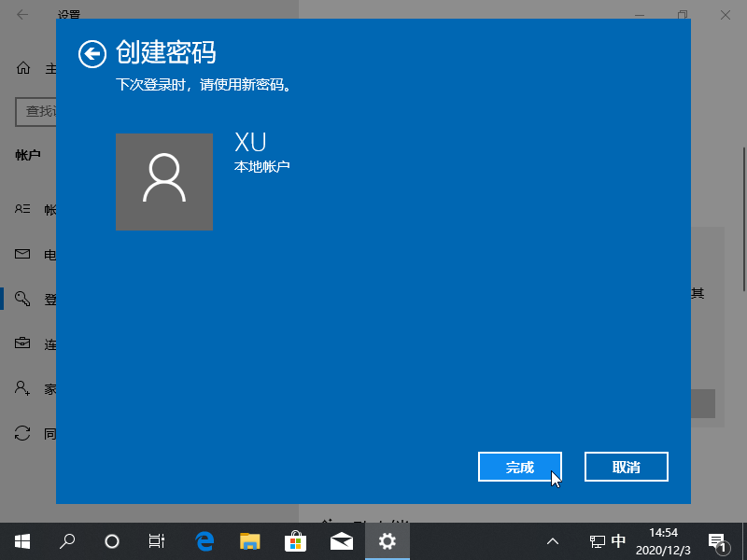Select Family & other users in sidebar
This screenshot has height=560, width=747.
tap(23, 387)
